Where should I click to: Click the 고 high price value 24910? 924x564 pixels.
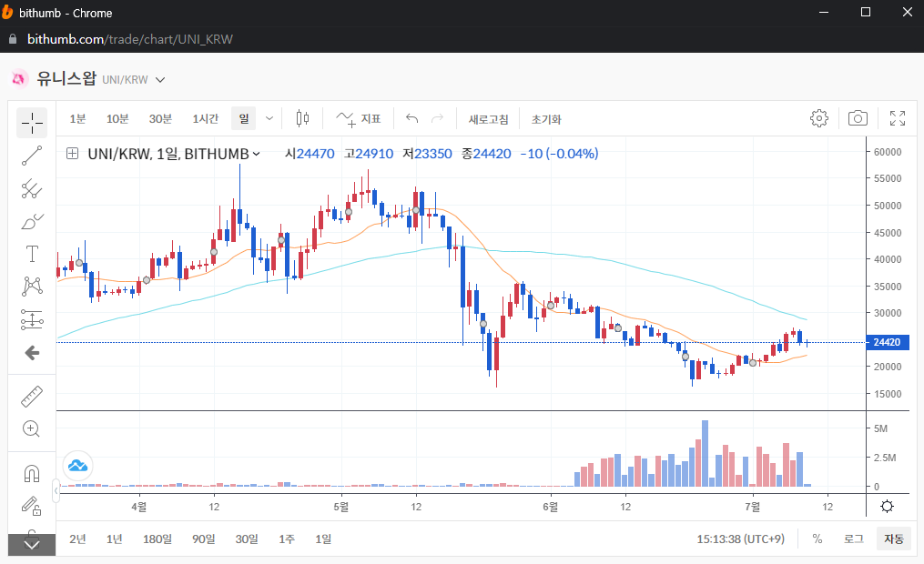click(x=374, y=154)
